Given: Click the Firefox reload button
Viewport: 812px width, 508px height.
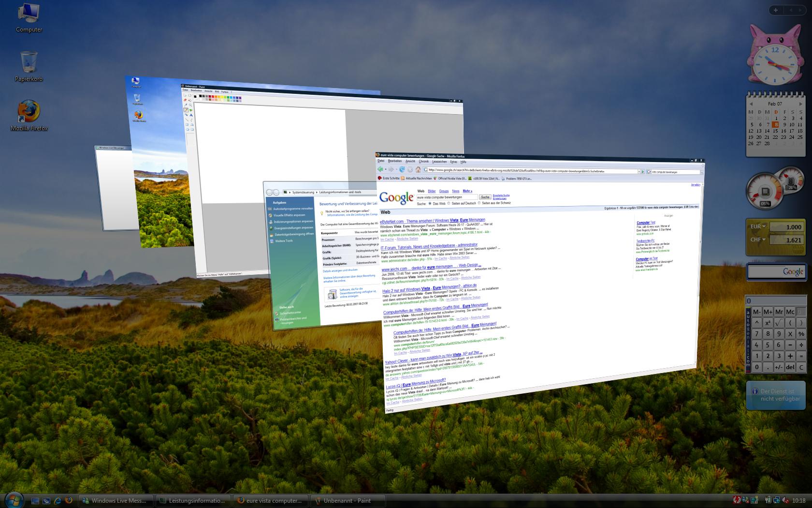Looking at the screenshot, I should click(x=402, y=170).
